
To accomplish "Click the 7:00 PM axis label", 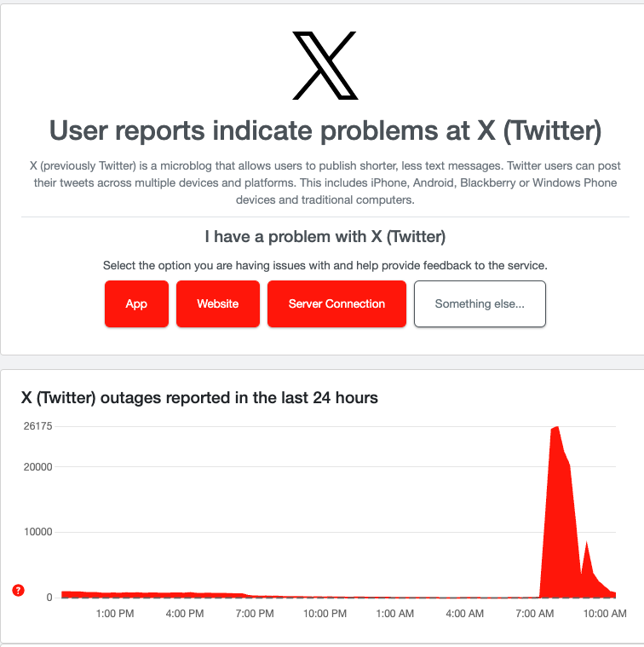I will point(255,614).
